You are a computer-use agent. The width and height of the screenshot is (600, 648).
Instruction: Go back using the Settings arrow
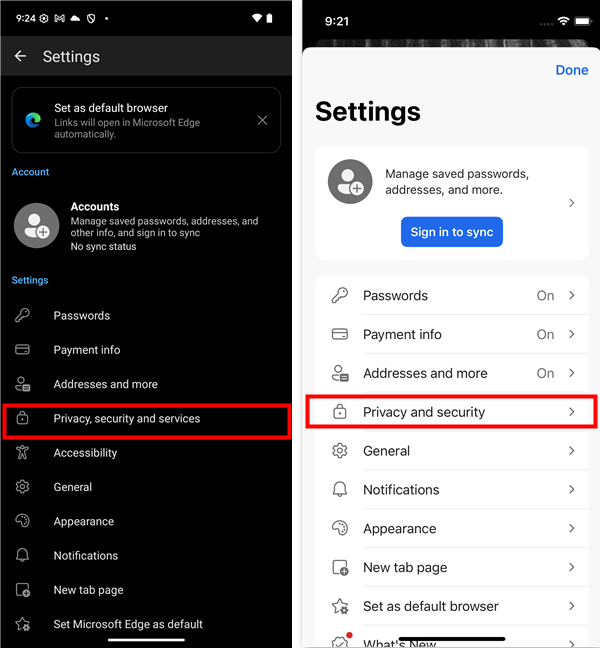tap(20, 56)
